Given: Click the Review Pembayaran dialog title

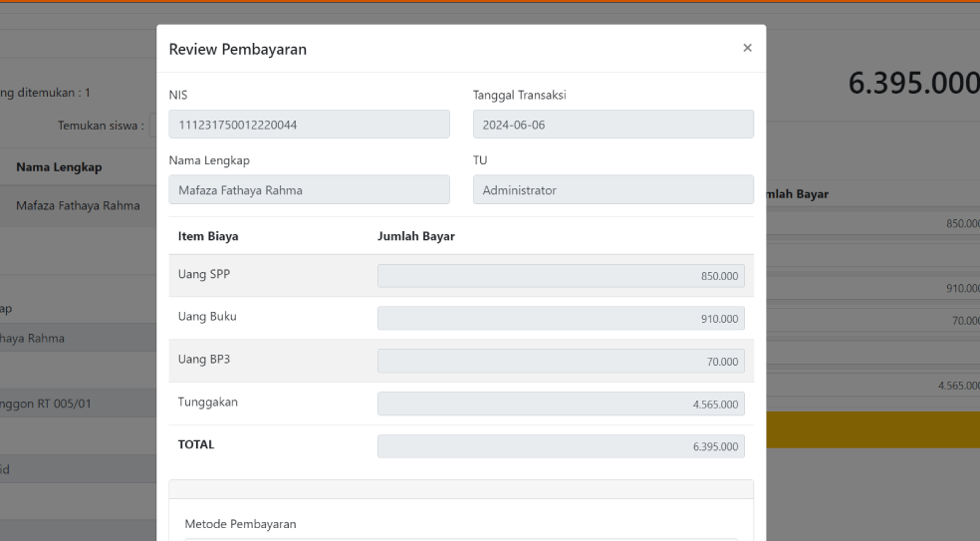Looking at the screenshot, I should click(238, 51).
